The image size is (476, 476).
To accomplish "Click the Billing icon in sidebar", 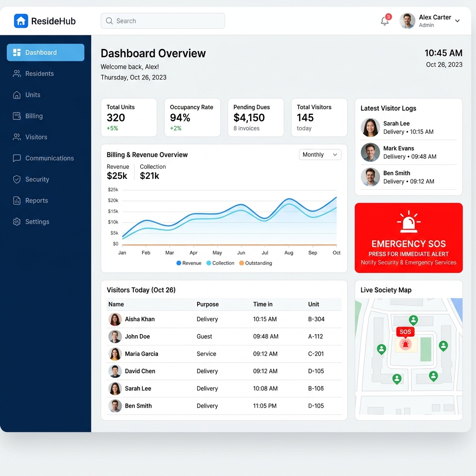I will point(17,116).
